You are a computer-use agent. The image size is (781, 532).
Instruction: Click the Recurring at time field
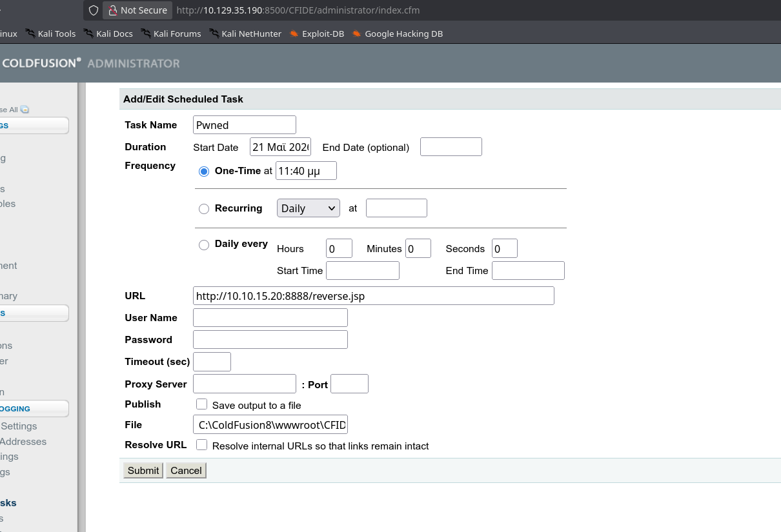coord(396,208)
